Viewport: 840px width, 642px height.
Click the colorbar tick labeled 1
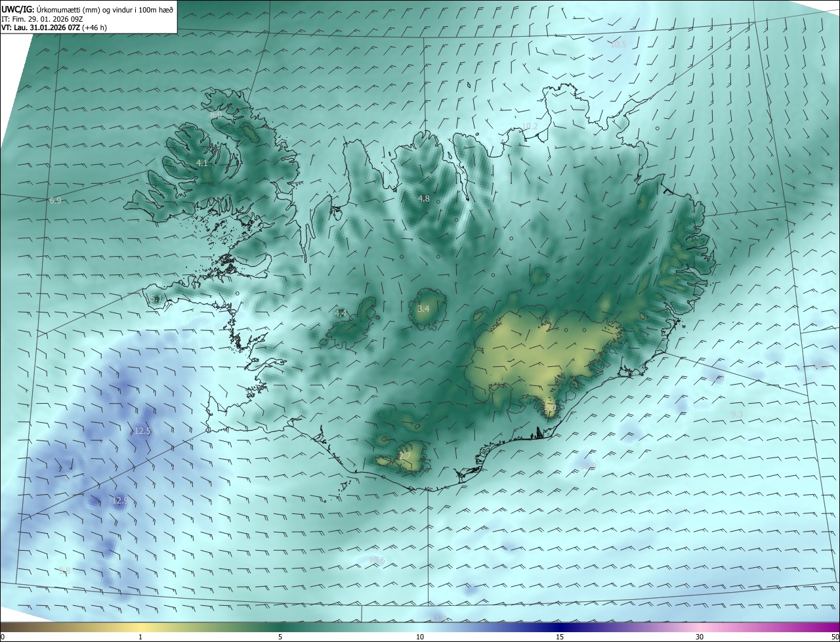coord(140,637)
